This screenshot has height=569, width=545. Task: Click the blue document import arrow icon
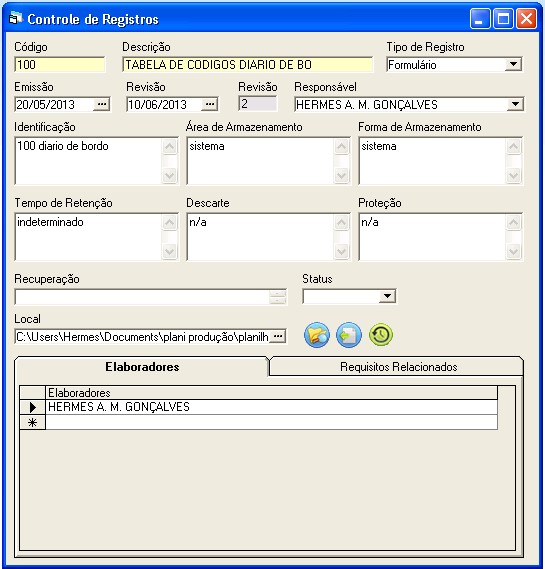click(349, 335)
